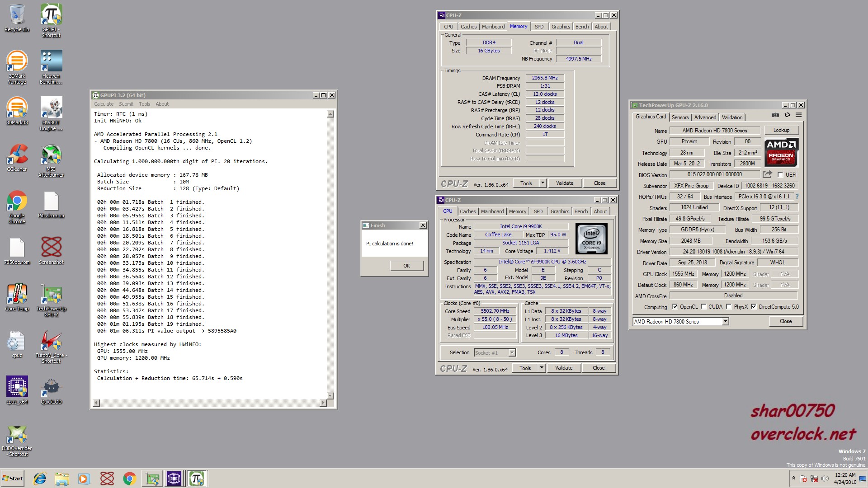Open Tools dropdown arrow in the Memory CPU-Z window
This screenshot has height=488, width=868.
click(x=543, y=183)
